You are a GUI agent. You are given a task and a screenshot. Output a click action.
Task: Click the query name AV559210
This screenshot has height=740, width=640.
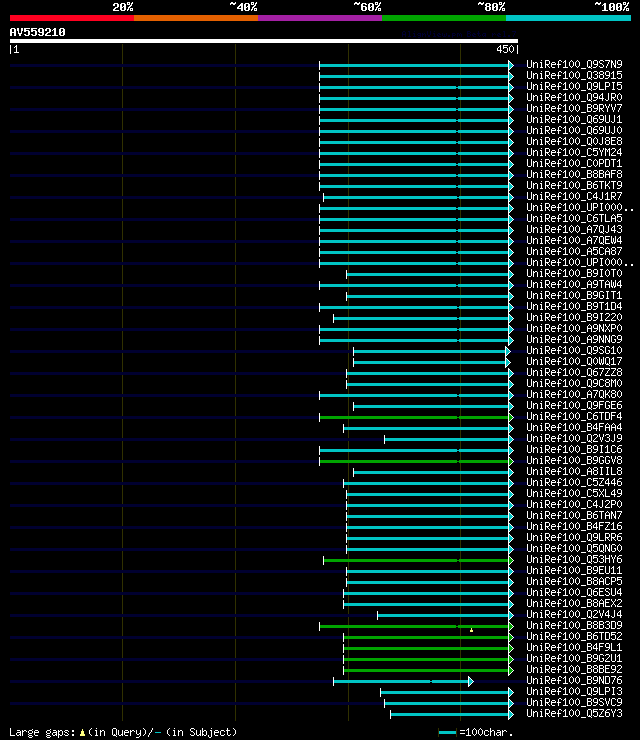(37, 32)
